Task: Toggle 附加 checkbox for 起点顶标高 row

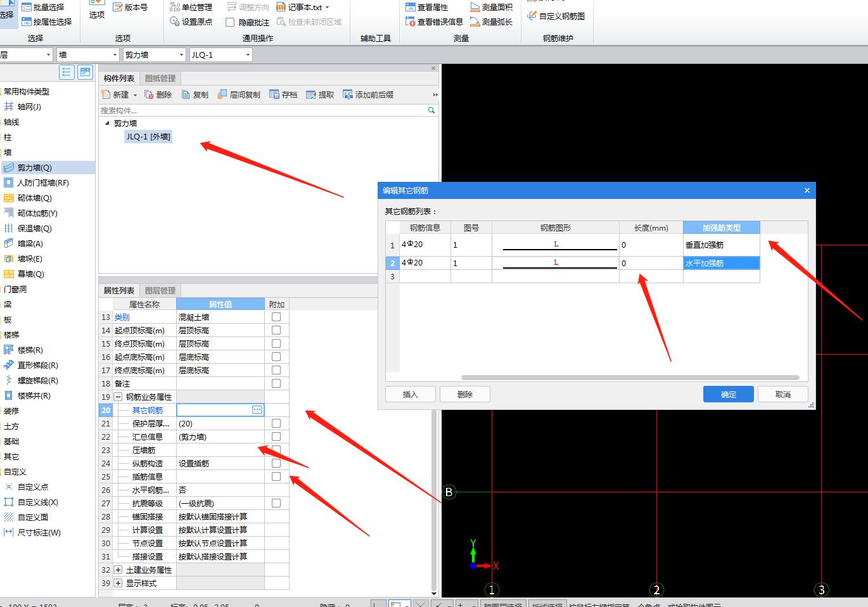Action: point(276,330)
